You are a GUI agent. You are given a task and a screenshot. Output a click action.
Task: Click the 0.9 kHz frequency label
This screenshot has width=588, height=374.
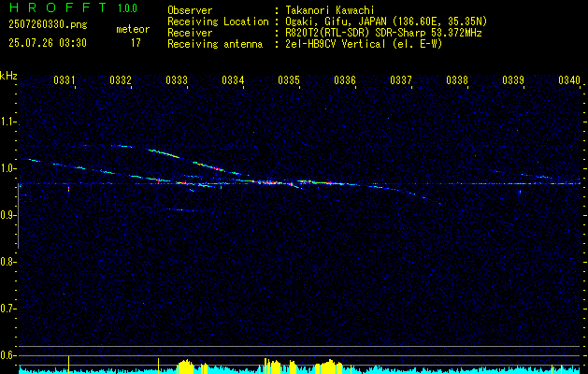[x=7, y=215]
